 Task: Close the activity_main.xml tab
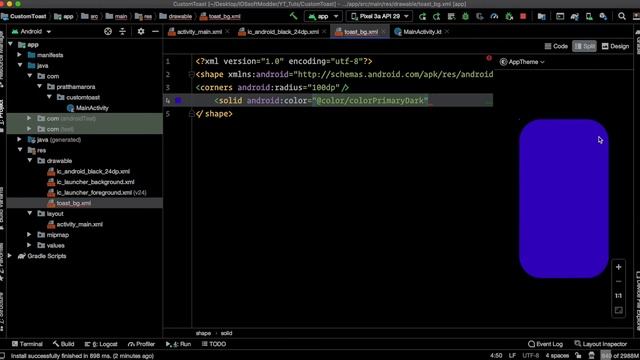[x=227, y=32]
